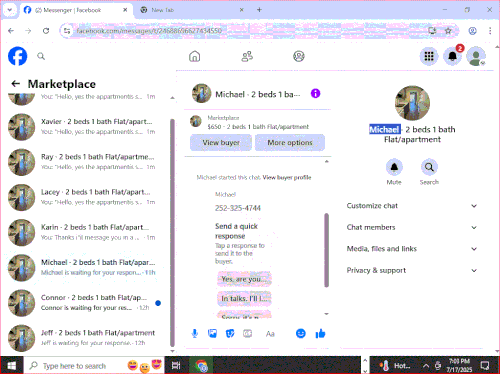This screenshot has width=500, height=374.
Task: Open the taskbar weather widget
Action: (x=395, y=366)
